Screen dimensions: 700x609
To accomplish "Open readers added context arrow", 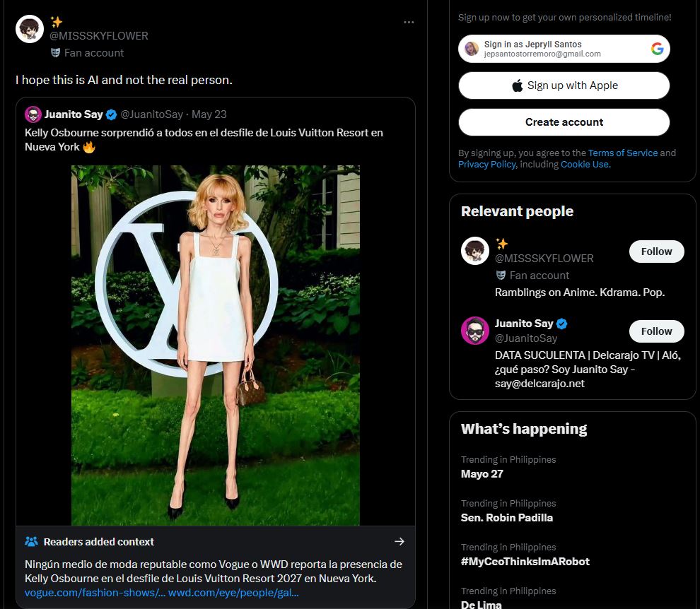I will click(399, 542).
